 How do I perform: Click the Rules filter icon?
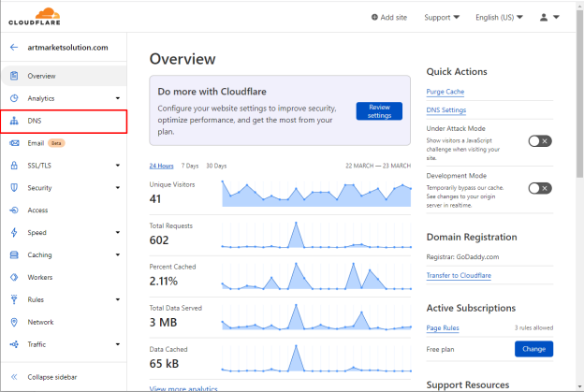point(14,299)
